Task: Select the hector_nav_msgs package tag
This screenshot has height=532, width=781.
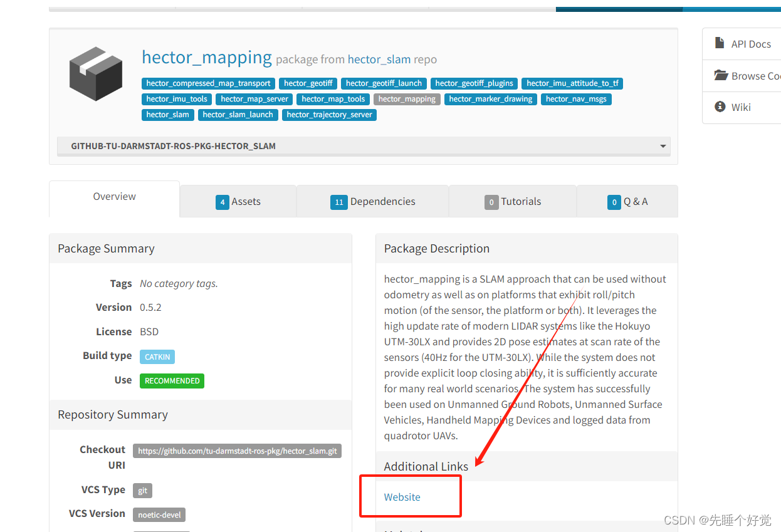Action: point(576,99)
